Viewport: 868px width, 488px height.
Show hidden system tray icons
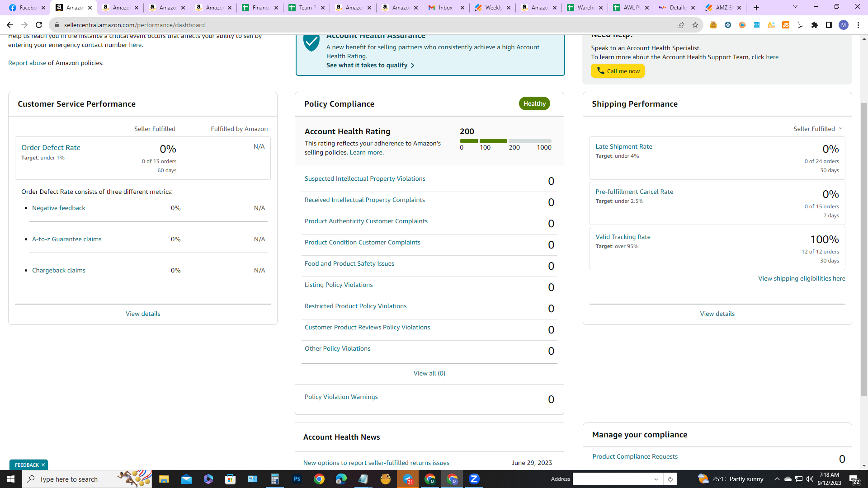click(777, 479)
